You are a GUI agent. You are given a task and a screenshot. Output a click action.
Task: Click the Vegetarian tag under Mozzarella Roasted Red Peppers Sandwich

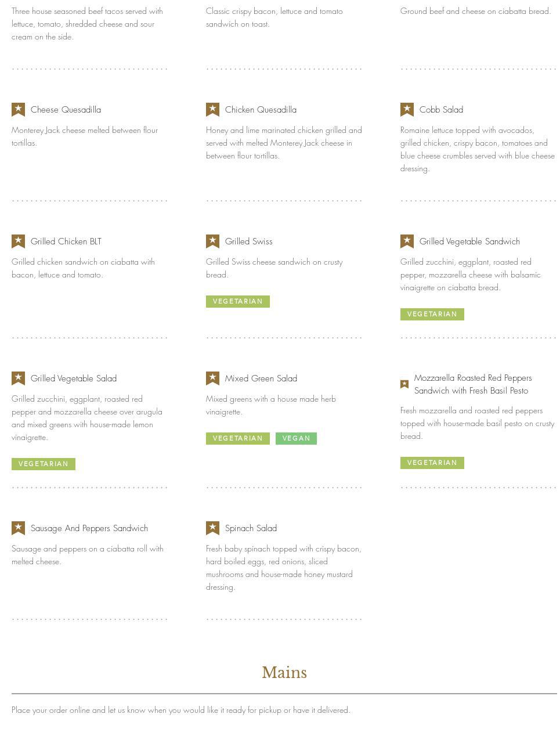click(x=432, y=463)
